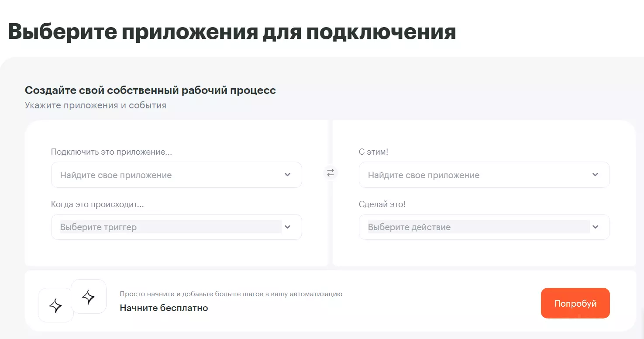644x339 pixels.
Task: Expand the 'Выберите триггер' dropdown
Action: 176,227
